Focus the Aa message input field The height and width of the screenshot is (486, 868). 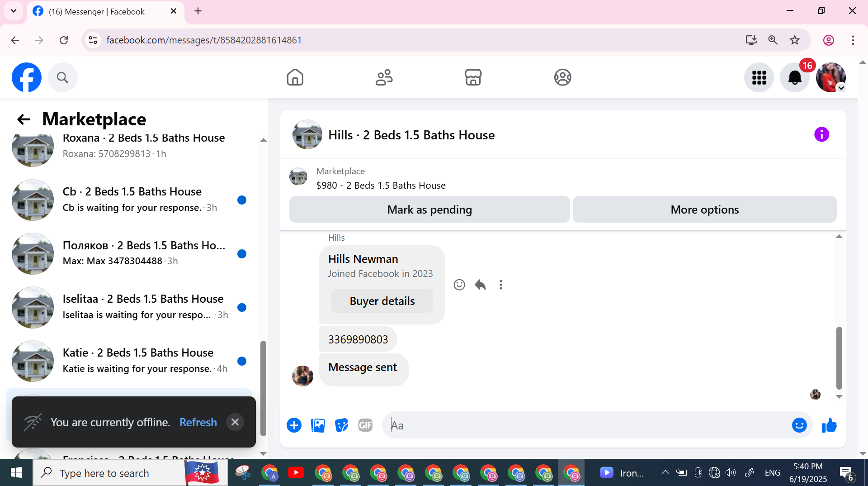click(x=588, y=425)
